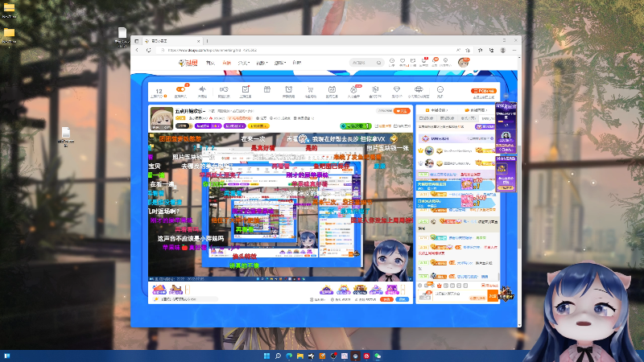
Task: Expand the fifth navigation dropdown in header
Action: [x=279, y=63]
